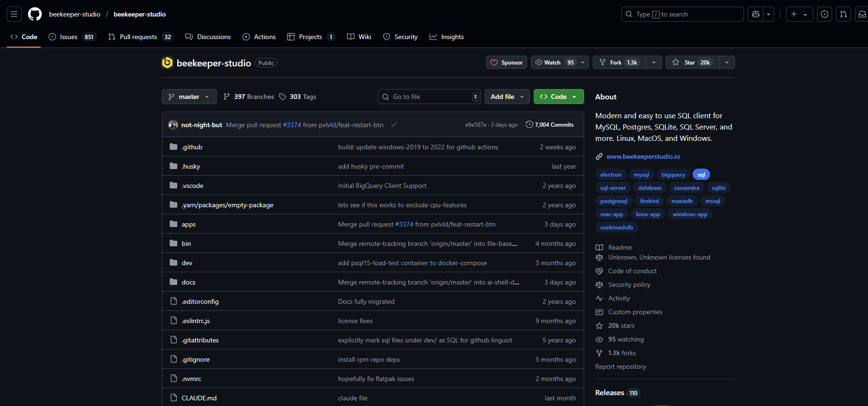This screenshot has width=868, height=406.
Task: Click the postgresql topic tag
Action: (x=614, y=201)
